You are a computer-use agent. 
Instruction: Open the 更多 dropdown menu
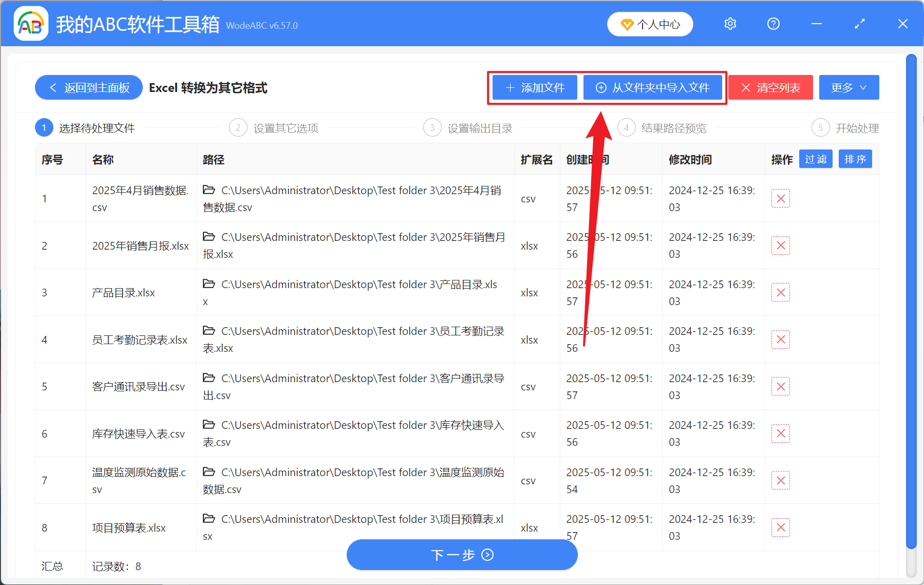point(848,87)
